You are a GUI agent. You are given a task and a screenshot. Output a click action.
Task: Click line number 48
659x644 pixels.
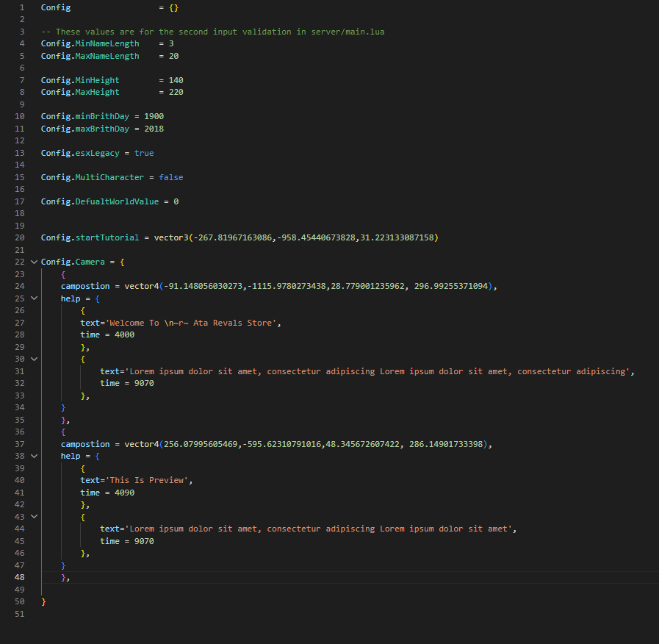(x=19, y=577)
